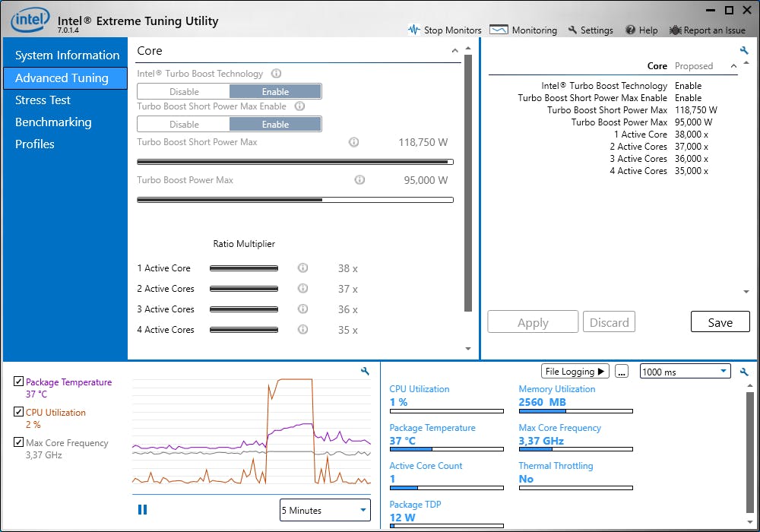Viewport: 760px width, 532px height.
Task: Click Apply button
Action: [533, 322]
